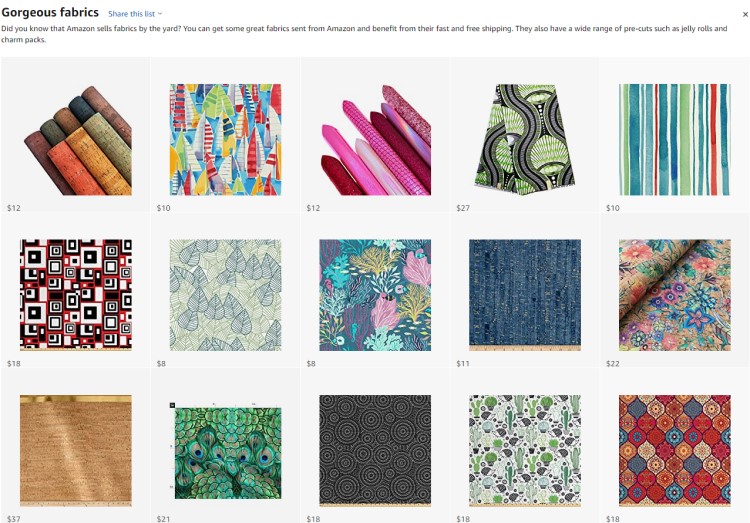Image resolution: width=750 pixels, height=523 pixels.
Task: Open the floral printed cork fabric
Action: click(675, 295)
